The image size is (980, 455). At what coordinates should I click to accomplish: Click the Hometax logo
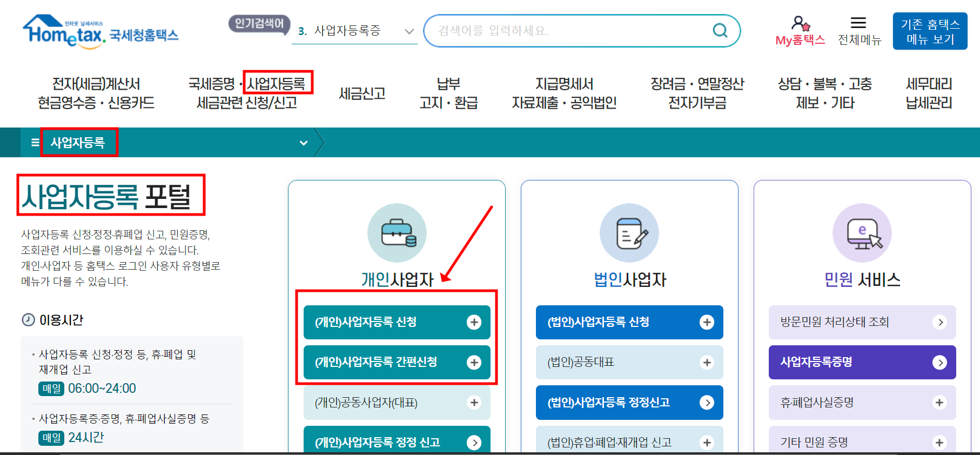coord(100,32)
